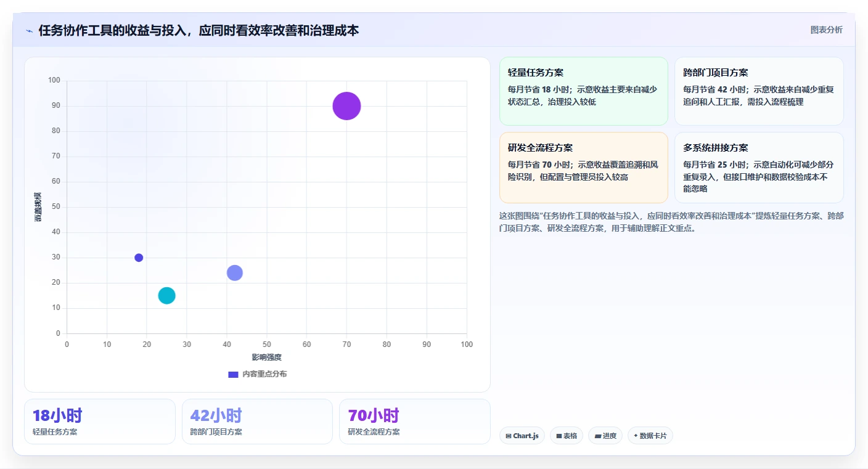The image size is (868, 469).
Task: Click the 70小时 stat card
Action: [x=415, y=422]
